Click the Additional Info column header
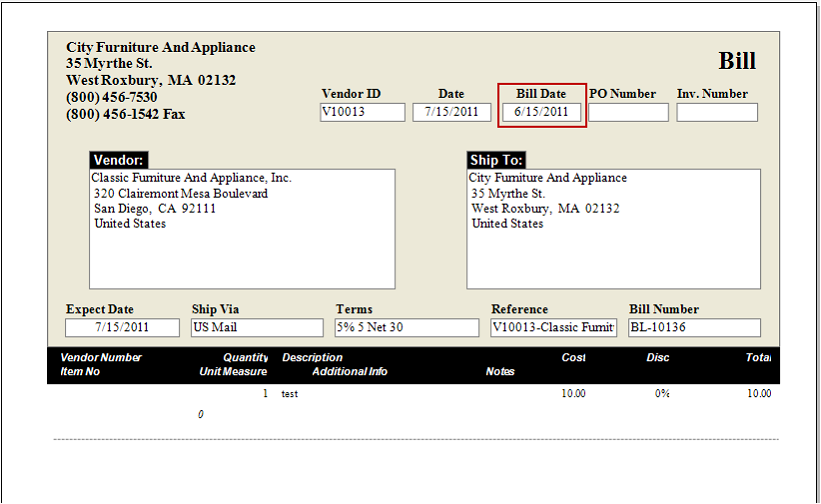 (349, 372)
